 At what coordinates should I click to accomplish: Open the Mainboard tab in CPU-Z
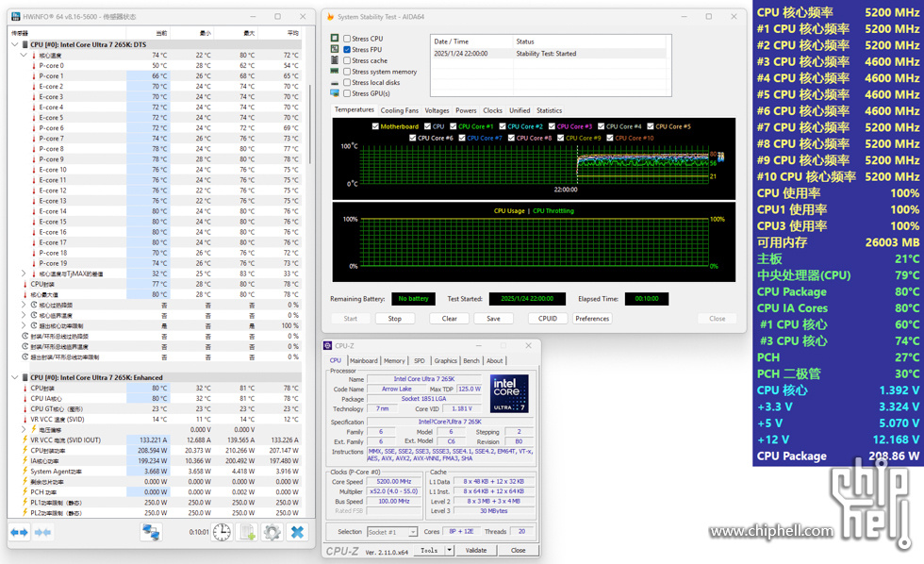pyautogui.click(x=364, y=360)
